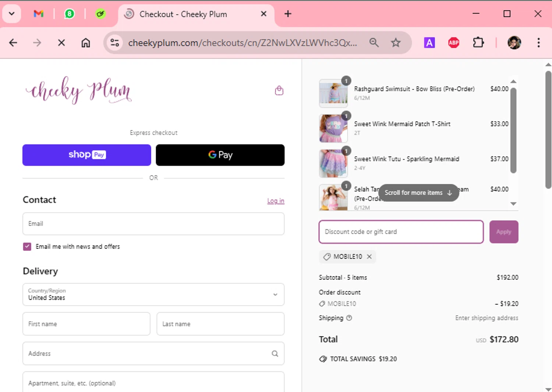This screenshot has width=552, height=392.
Task: Click the Mermaid Patch T-Shirt thumbnail
Action: (333, 128)
